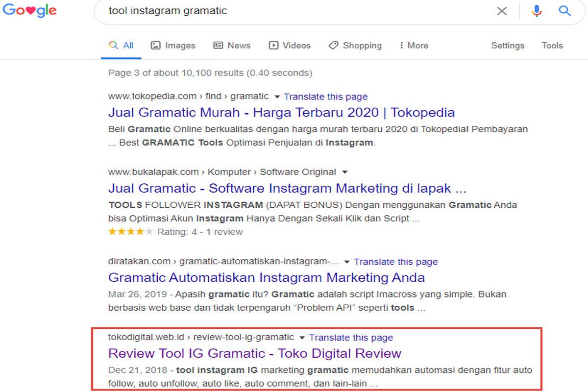Image resolution: width=588 pixels, height=392 pixels.
Task: Click tokodigital snippet dated Dec 21, 2018
Action: tap(320, 377)
